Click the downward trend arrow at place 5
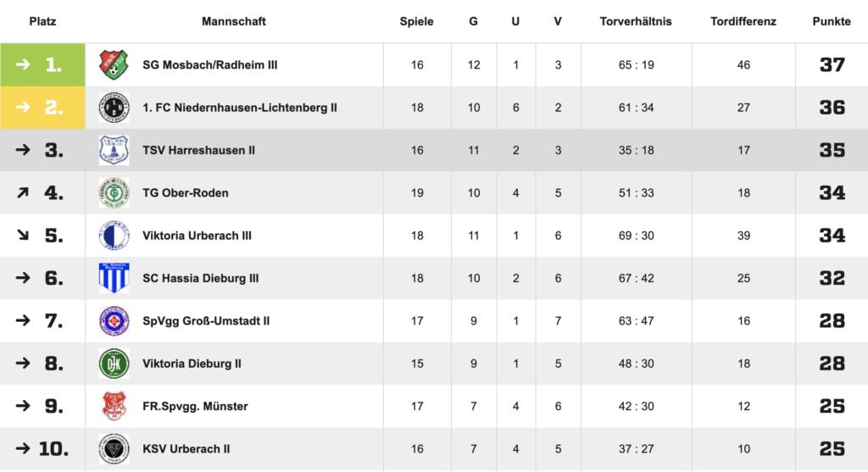 pos(23,236)
